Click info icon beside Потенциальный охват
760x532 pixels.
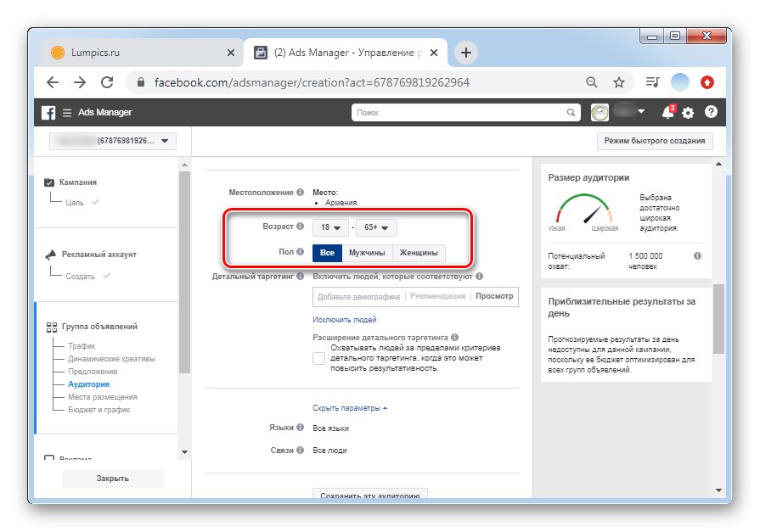click(x=697, y=256)
